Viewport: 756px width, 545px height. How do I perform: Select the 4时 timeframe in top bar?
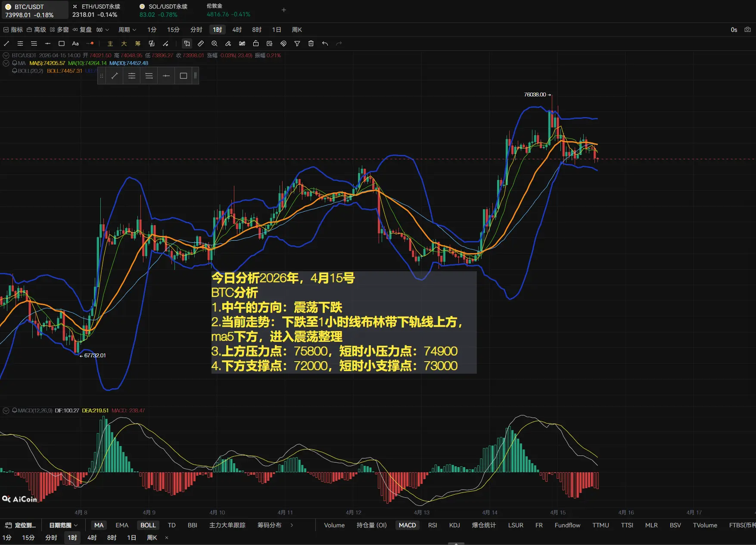[237, 30]
